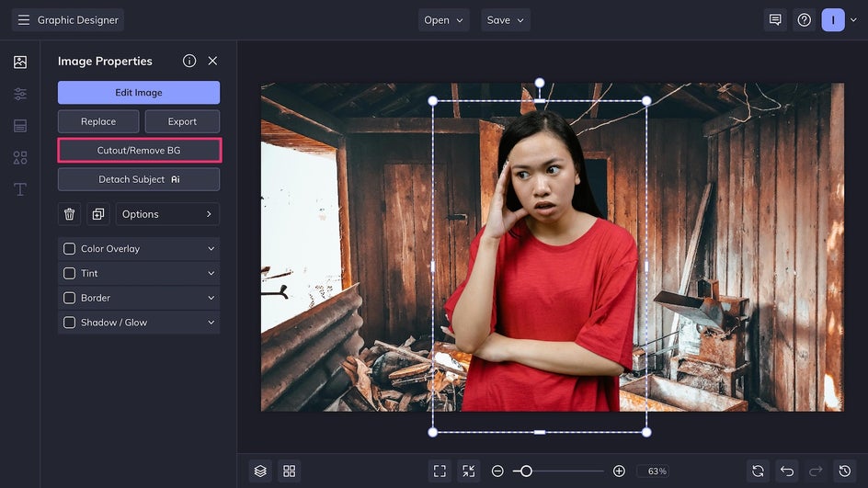Viewport: 868px width, 488px height.
Task: Click the zoom slider handle
Action: click(526, 471)
